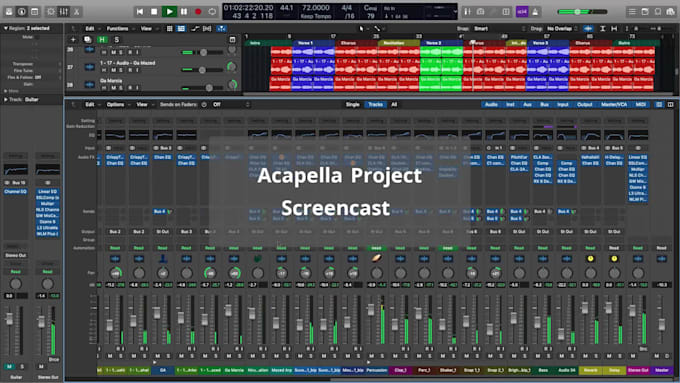680x383 pixels.
Task: Turn the Ga Marcia pan knob
Action: [x=232, y=85]
